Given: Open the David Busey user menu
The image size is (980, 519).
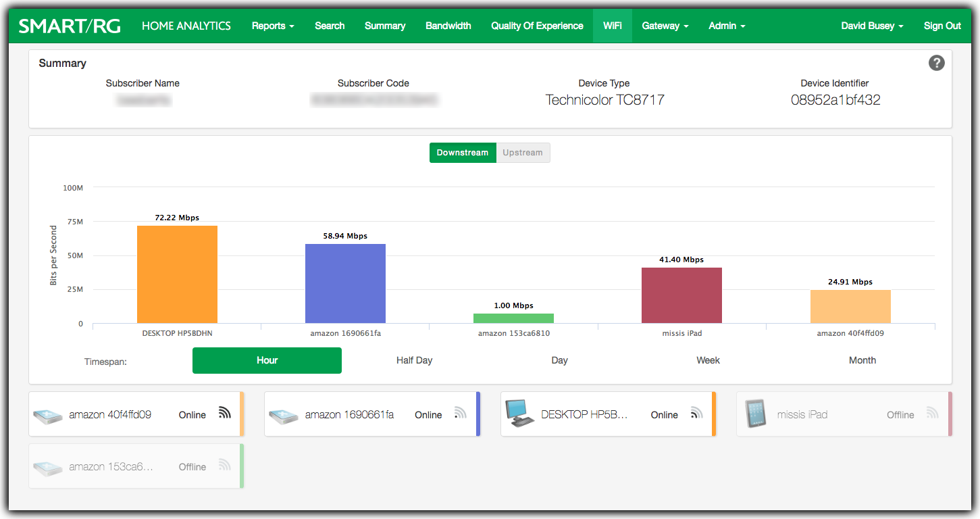Looking at the screenshot, I should 872,26.
